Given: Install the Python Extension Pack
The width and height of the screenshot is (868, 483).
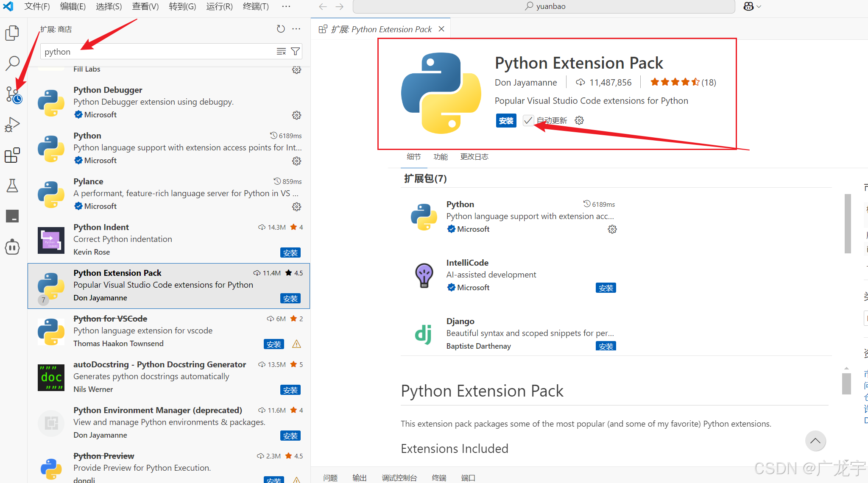Looking at the screenshot, I should pyautogui.click(x=506, y=121).
